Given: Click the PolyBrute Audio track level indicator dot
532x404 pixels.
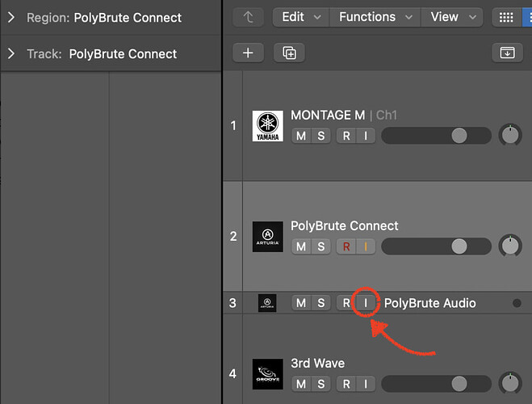Looking at the screenshot, I should tap(517, 303).
